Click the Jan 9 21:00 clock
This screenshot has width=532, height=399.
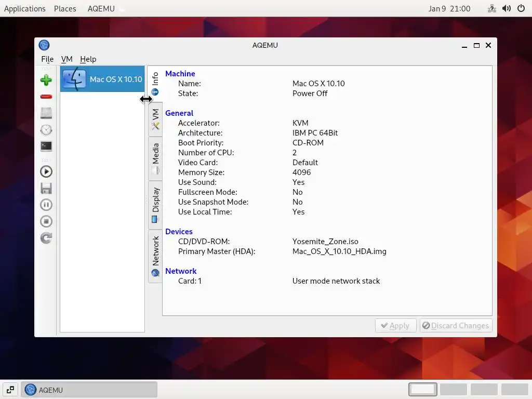449,8
